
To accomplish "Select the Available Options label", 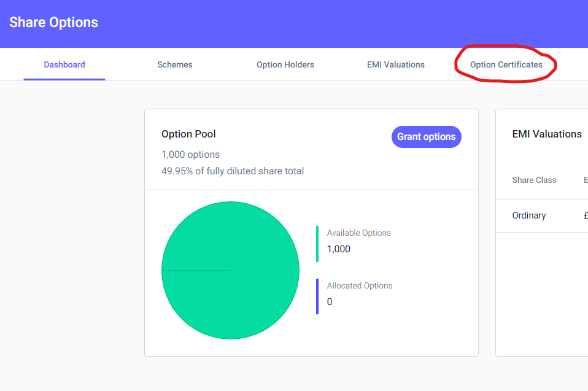I will click(x=358, y=233).
